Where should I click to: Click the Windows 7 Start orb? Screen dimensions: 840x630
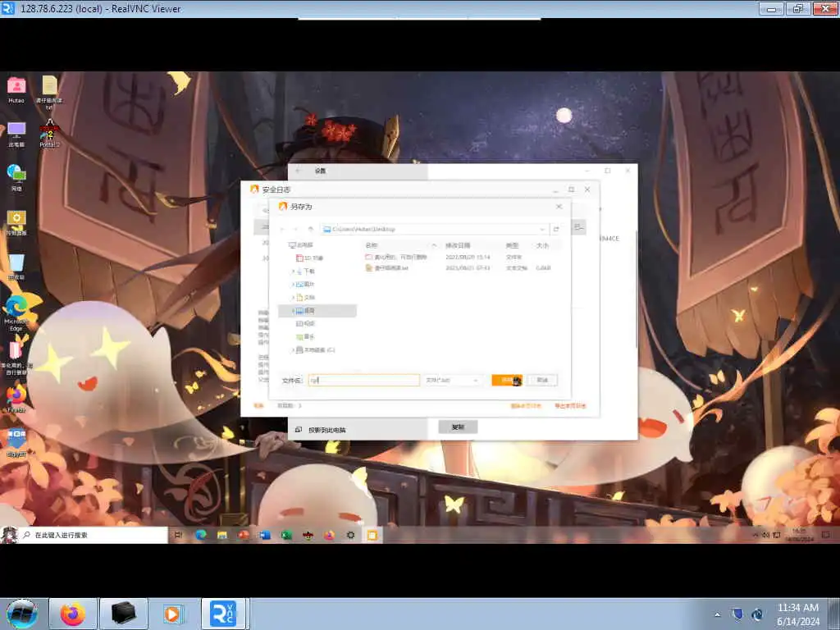pyautogui.click(x=22, y=614)
